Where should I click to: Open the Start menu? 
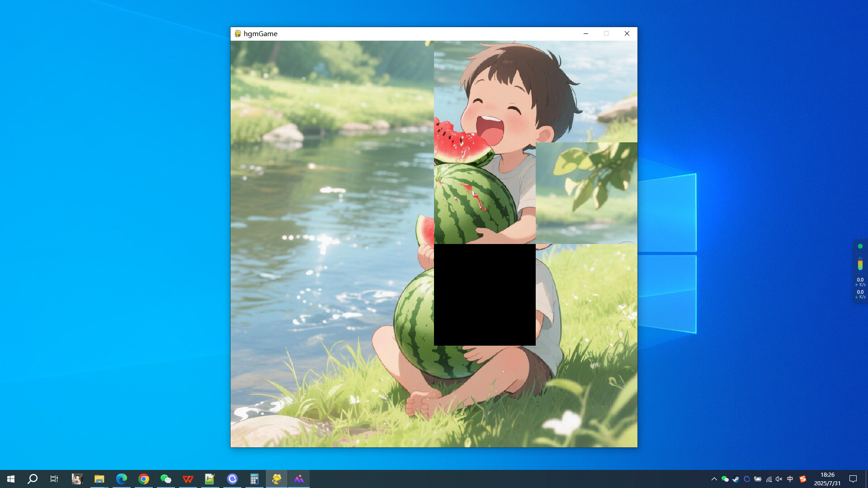pyautogui.click(x=11, y=479)
